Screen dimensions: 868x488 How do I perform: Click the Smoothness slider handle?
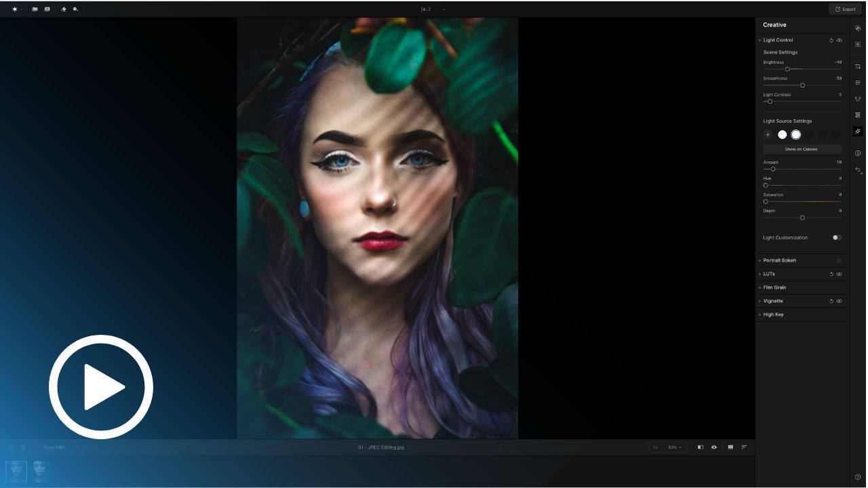tap(802, 85)
